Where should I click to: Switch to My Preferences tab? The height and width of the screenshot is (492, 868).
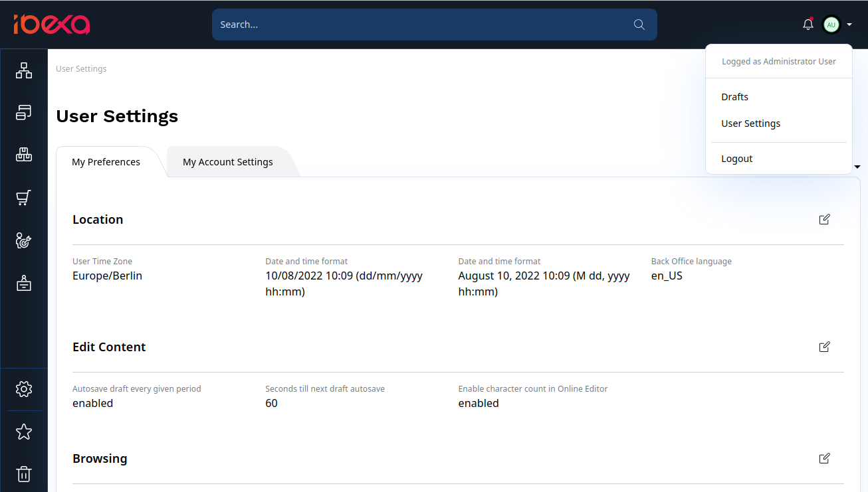pos(106,162)
